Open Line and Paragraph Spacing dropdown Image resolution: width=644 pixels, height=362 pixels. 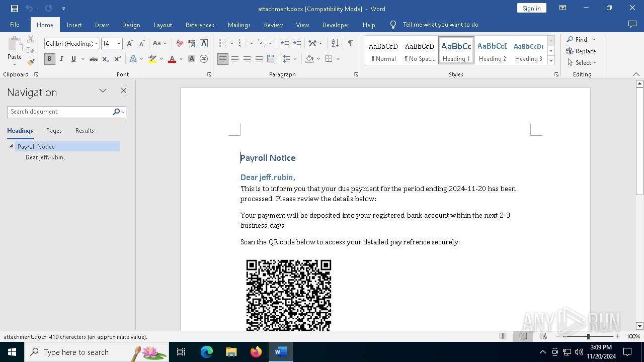[290, 59]
